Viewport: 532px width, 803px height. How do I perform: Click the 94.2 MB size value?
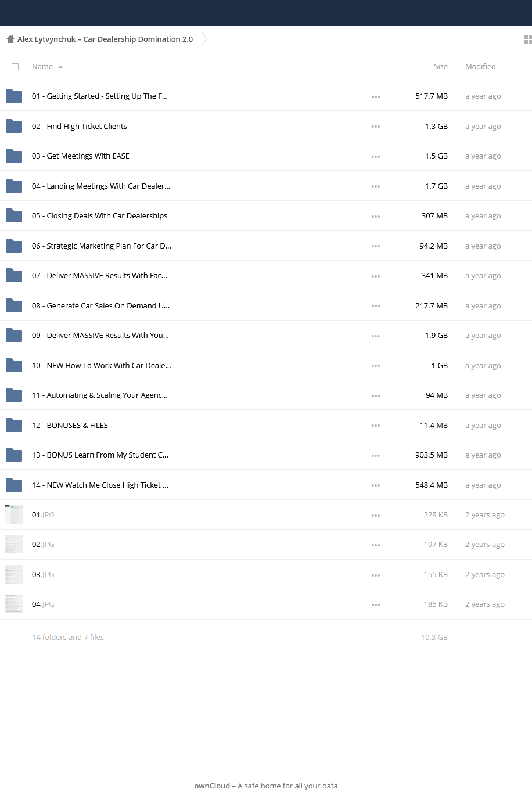tap(434, 246)
